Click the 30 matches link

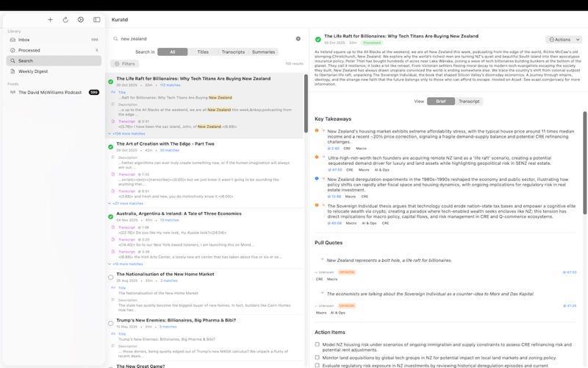[170, 150]
